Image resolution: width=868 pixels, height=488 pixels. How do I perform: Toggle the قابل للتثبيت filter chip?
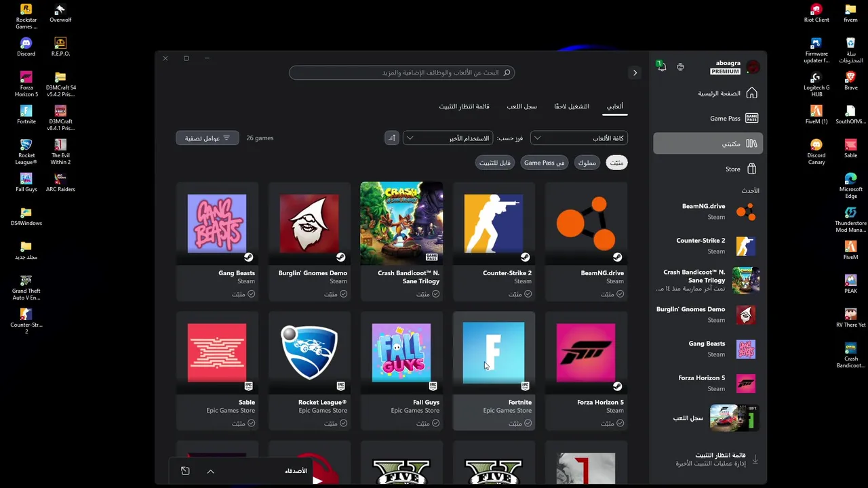[495, 163]
